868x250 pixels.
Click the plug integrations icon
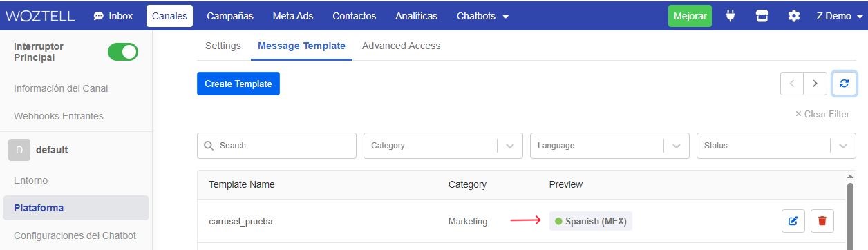coord(730,16)
